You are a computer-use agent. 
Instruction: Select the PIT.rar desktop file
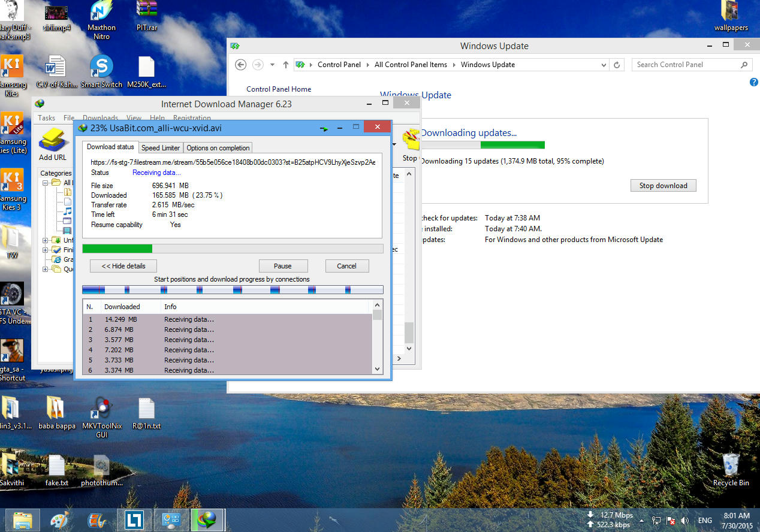(x=147, y=16)
